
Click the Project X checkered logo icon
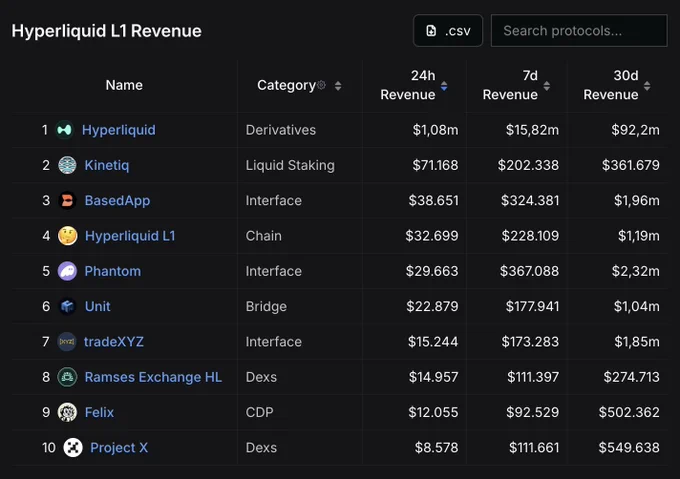[x=73, y=447]
